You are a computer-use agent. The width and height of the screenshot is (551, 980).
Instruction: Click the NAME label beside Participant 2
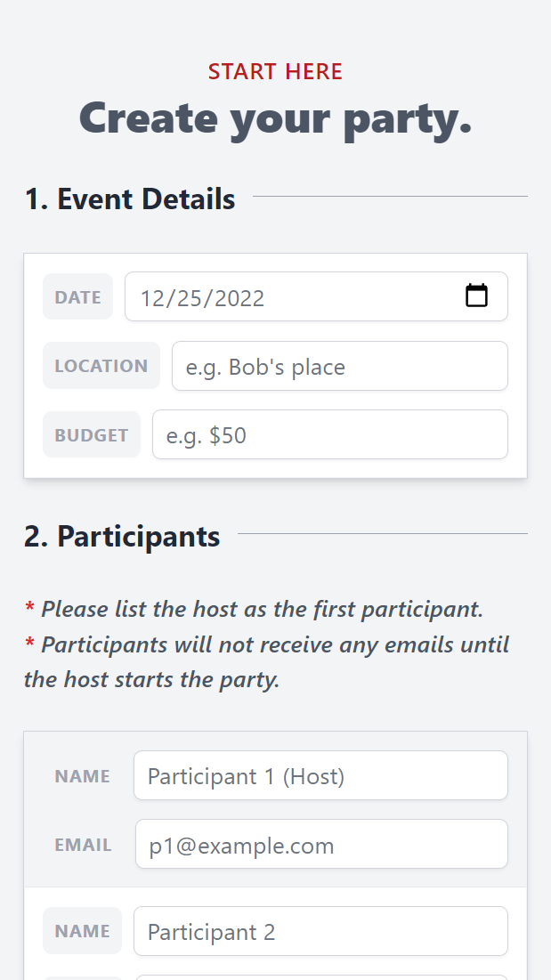coord(83,931)
